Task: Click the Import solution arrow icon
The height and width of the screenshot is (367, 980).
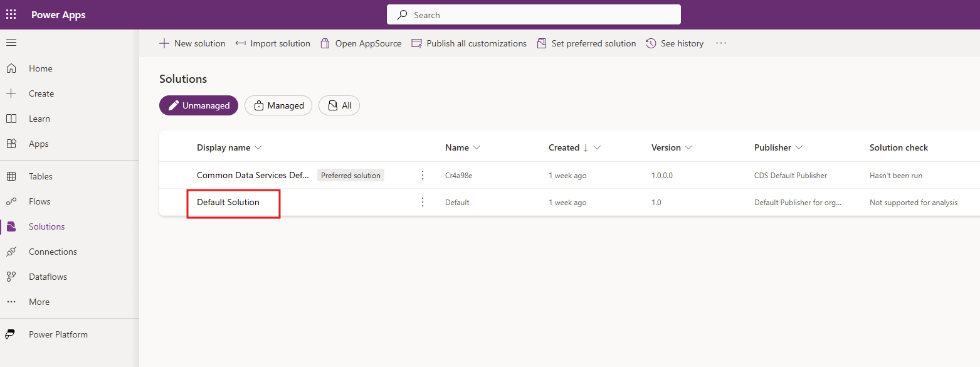Action: [240, 43]
